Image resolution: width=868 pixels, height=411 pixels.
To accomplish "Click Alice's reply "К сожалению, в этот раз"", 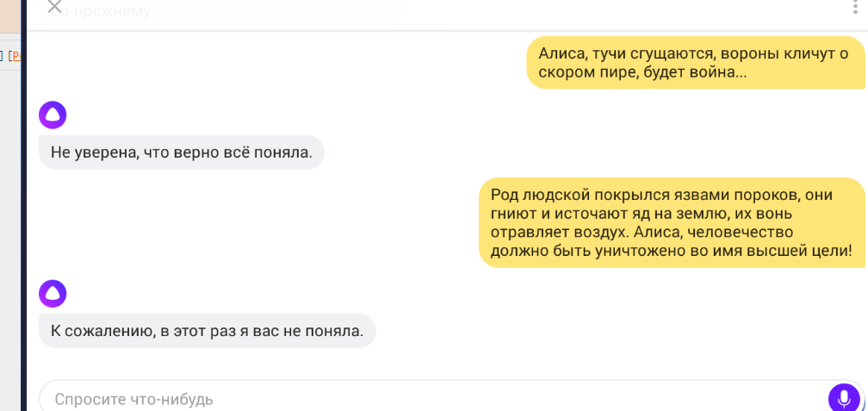I will tap(207, 331).
